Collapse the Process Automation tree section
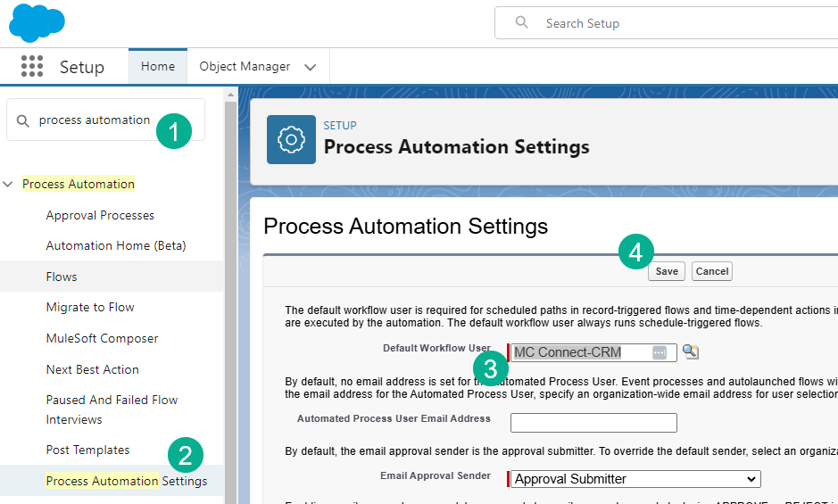Viewport: 838px width, 504px height. point(8,185)
